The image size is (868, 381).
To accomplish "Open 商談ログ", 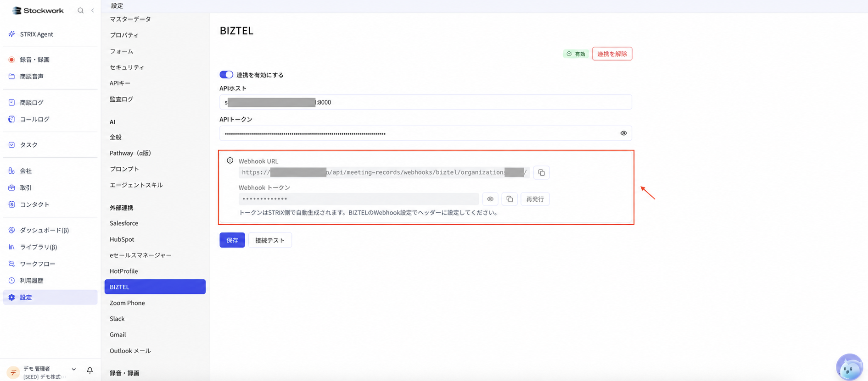I will tap(50, 102).
